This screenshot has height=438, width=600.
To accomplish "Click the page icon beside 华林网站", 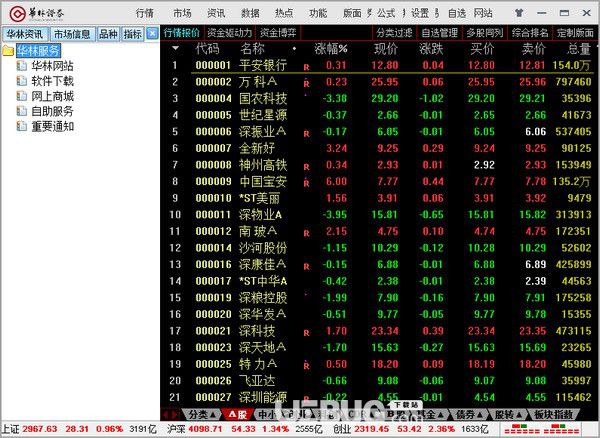I will (22, 66).
